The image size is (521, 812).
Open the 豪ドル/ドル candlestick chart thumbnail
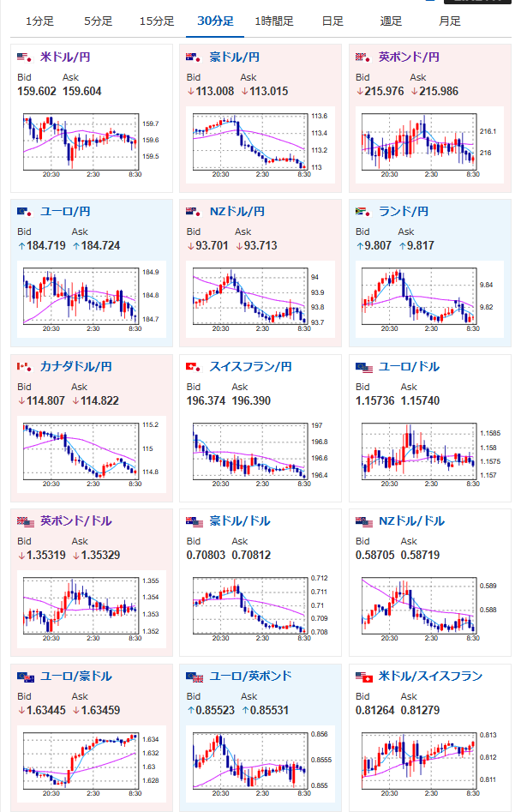click(x=260, y=610)
